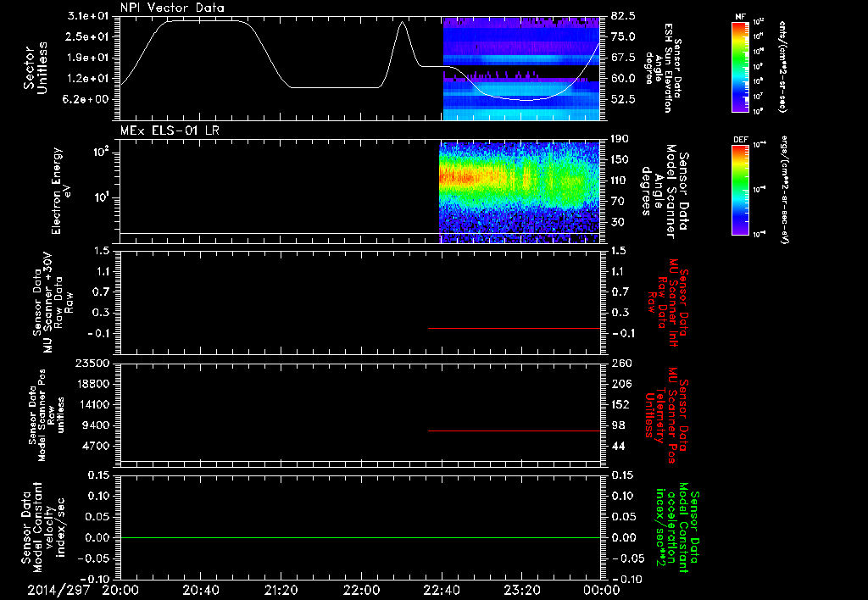Select the red MU Scanner Pos Telemetry label
Image resolution: width=868 pixels, height=600 pixels.
(x=666, y=415)
